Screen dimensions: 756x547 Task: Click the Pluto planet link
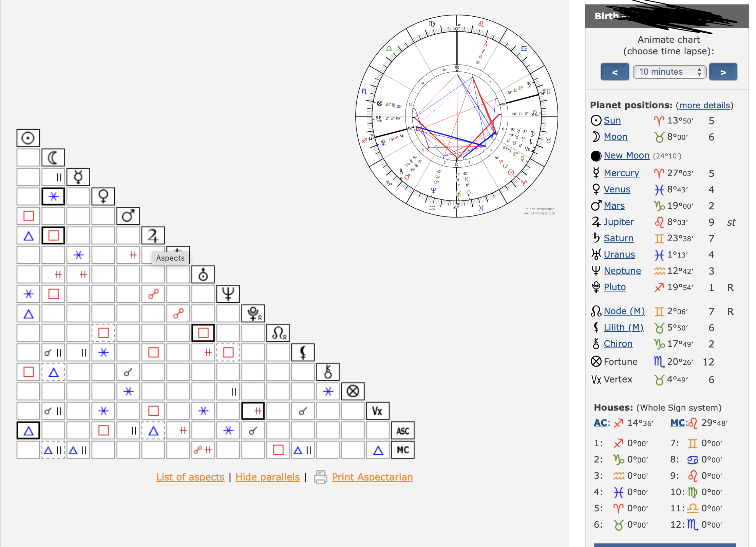click(x=615, y=287)
